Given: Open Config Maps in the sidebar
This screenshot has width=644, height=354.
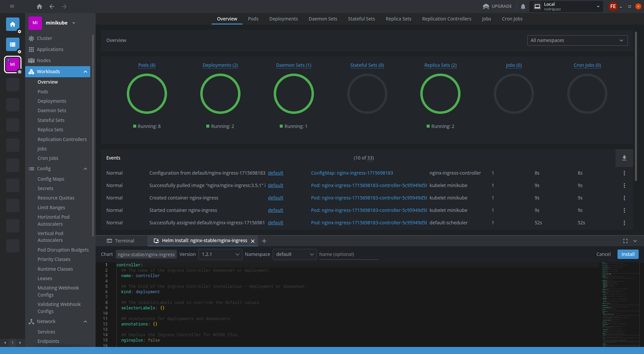Looking at the screenshot, I should coord(51,179).
